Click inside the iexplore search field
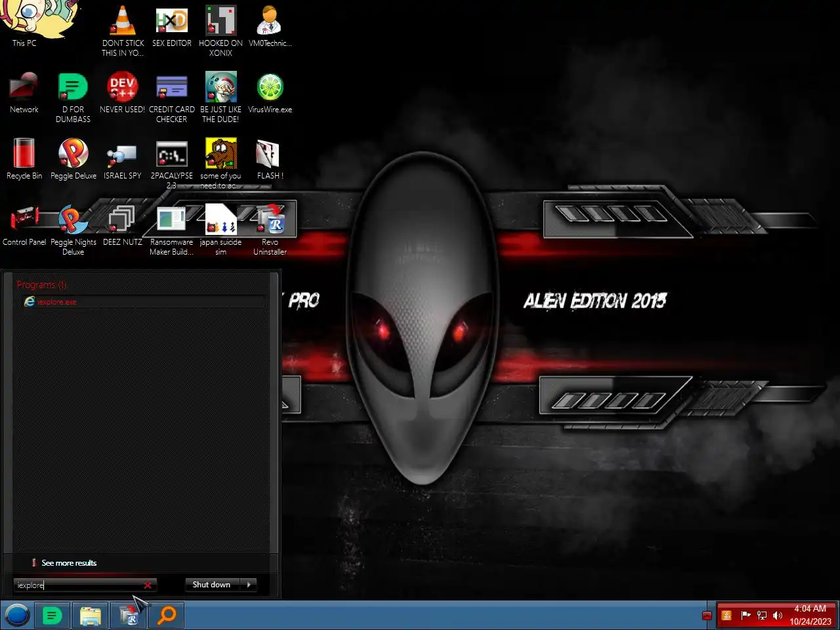 [x=79, y=585]
